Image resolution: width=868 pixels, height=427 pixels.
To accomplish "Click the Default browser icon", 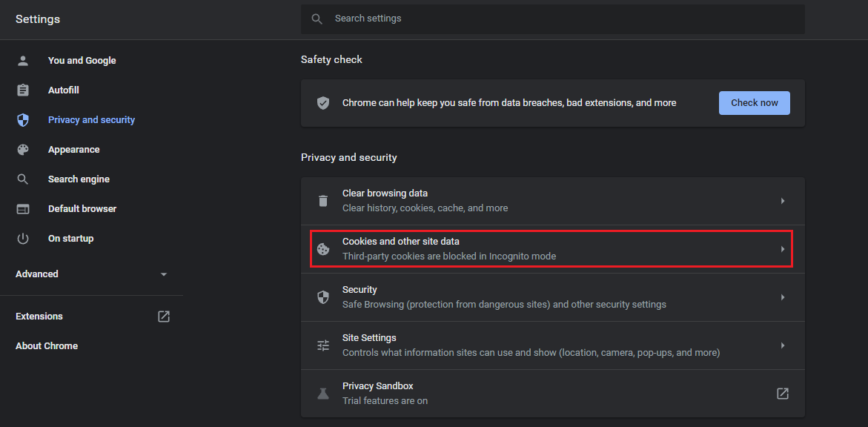I will 22,208.
